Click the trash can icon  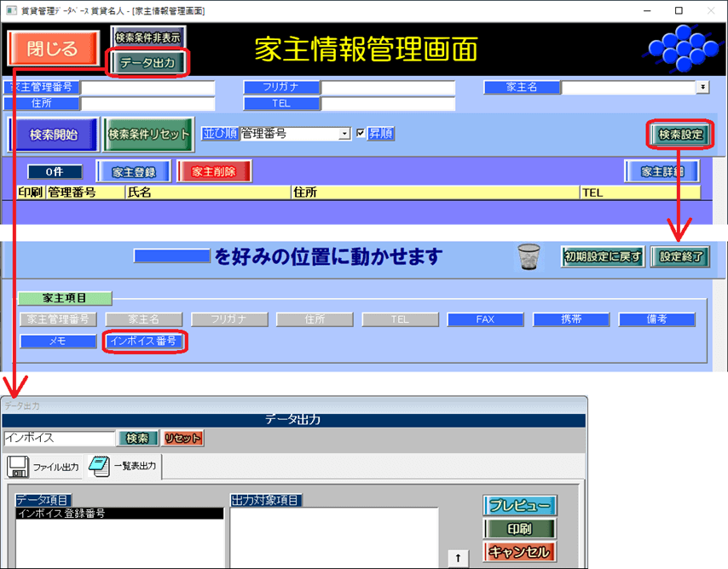529,256
